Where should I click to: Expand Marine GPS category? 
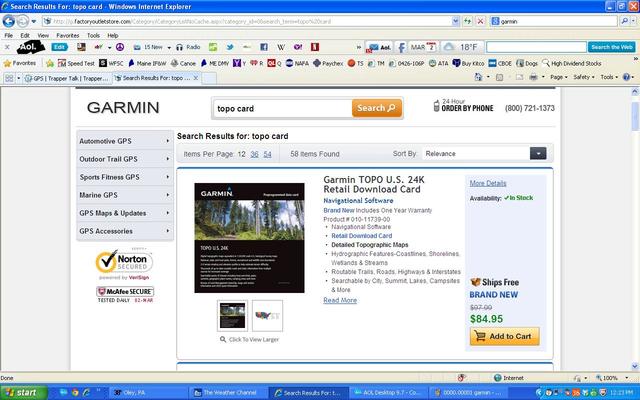pyautogui.click(x=124, y=195)
